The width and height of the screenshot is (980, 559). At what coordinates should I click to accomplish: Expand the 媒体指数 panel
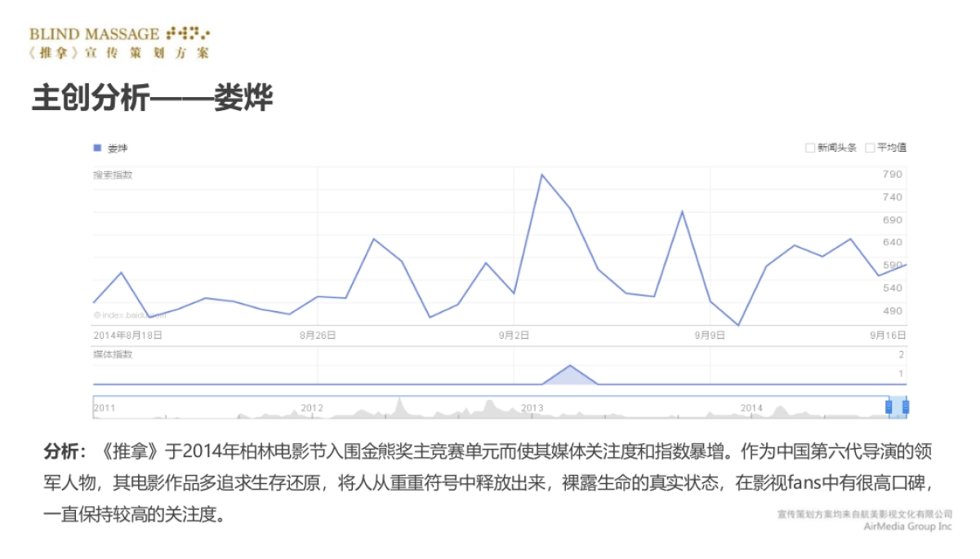pyautogui.click(x=112, y=355)
